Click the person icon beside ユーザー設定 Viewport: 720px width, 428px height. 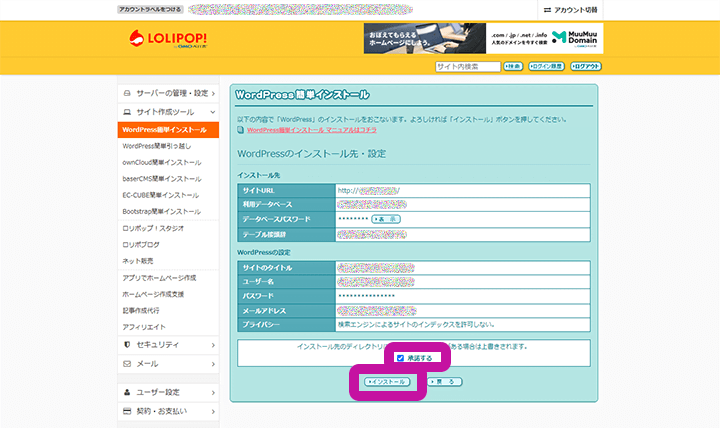pos(127,392)
